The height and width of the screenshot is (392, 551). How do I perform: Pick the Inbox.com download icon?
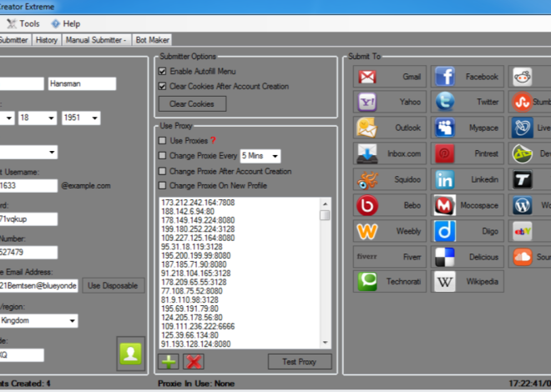point(367,153)
